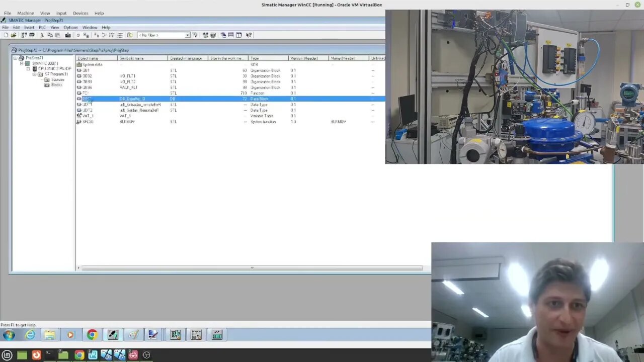The height and width of the screenshot is (362, 644).
Task: Collapse the S7 Program(1) tree node
Action: click(35, 74)
